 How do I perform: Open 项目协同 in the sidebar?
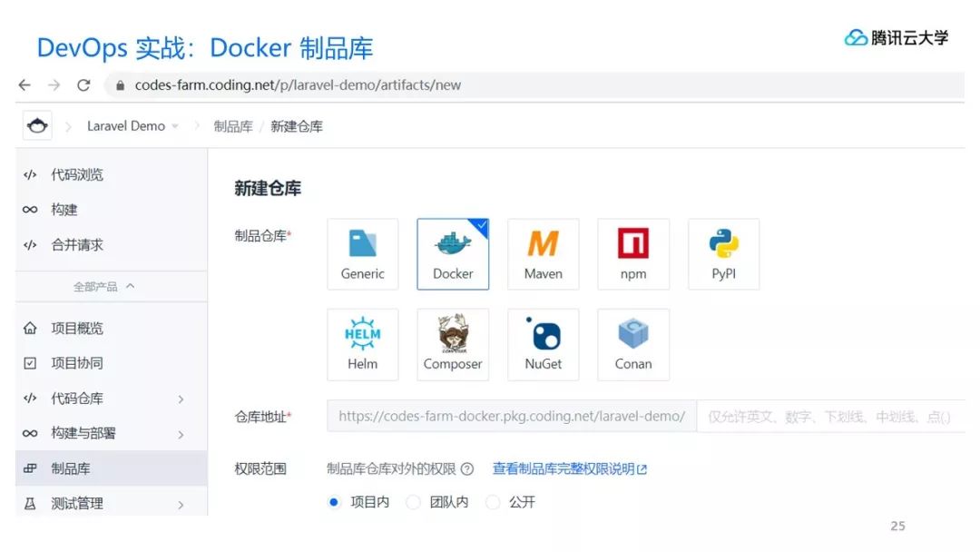point(112,363)
